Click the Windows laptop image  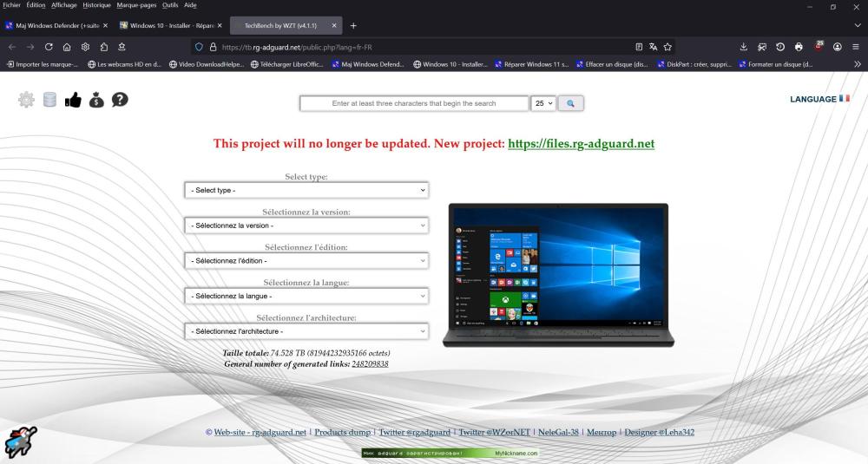click(558, 275)
